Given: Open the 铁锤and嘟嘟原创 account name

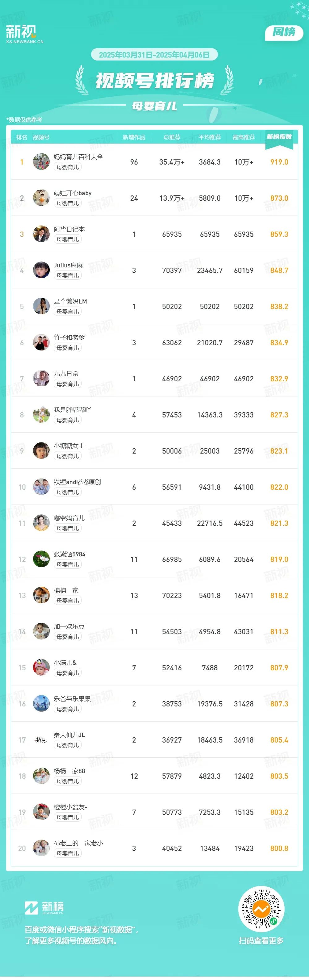Looking at the screenshot, I should [x=77, y=482].
